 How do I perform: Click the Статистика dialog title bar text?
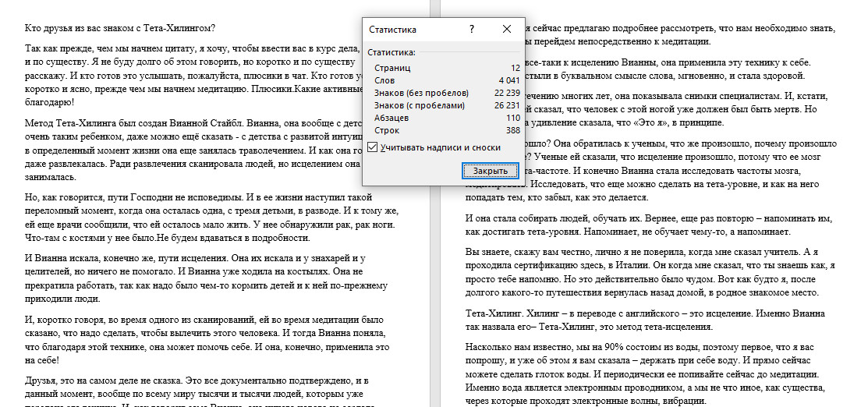392,30
